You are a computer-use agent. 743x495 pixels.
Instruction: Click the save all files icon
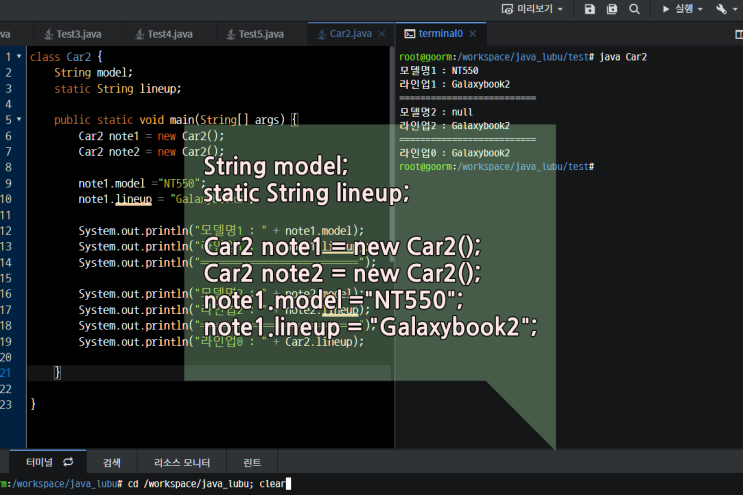(611, 9)
